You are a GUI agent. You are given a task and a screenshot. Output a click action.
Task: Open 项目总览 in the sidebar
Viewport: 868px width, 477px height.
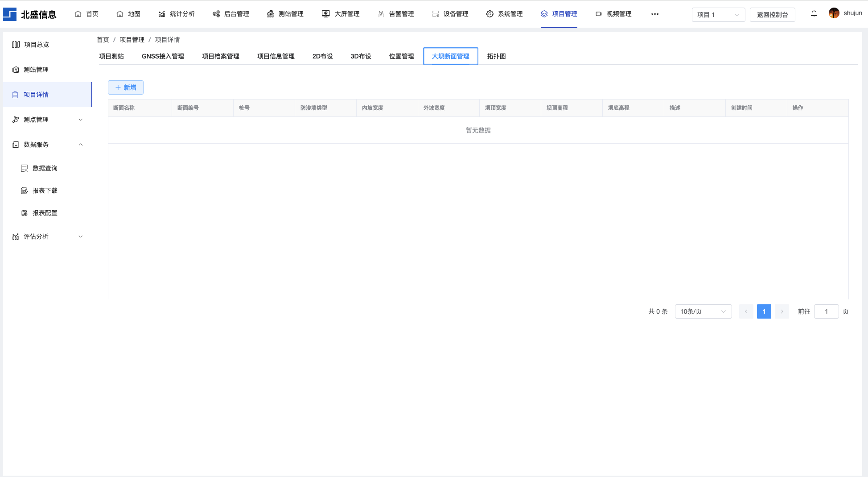(x=36, y=45)
